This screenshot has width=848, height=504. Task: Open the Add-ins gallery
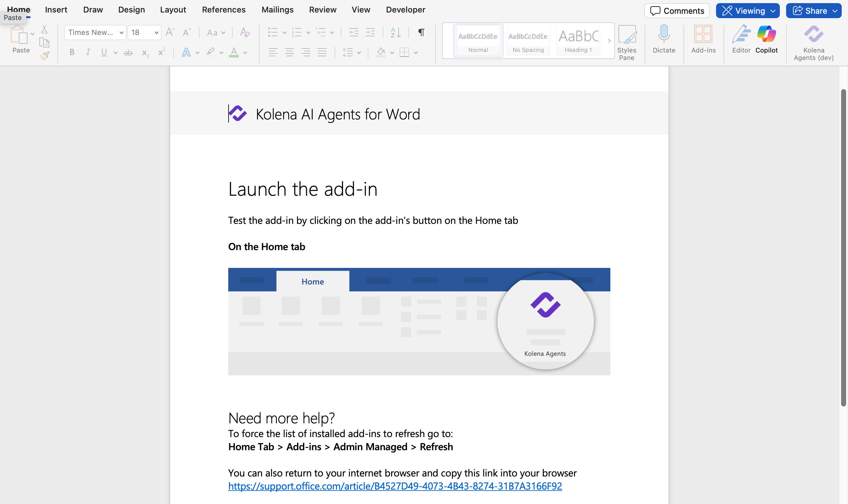[x=703, y=35]
